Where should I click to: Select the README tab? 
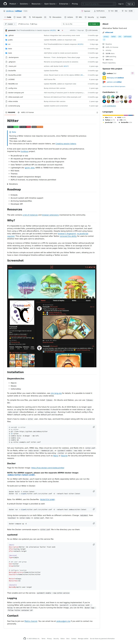pos(10,112)
